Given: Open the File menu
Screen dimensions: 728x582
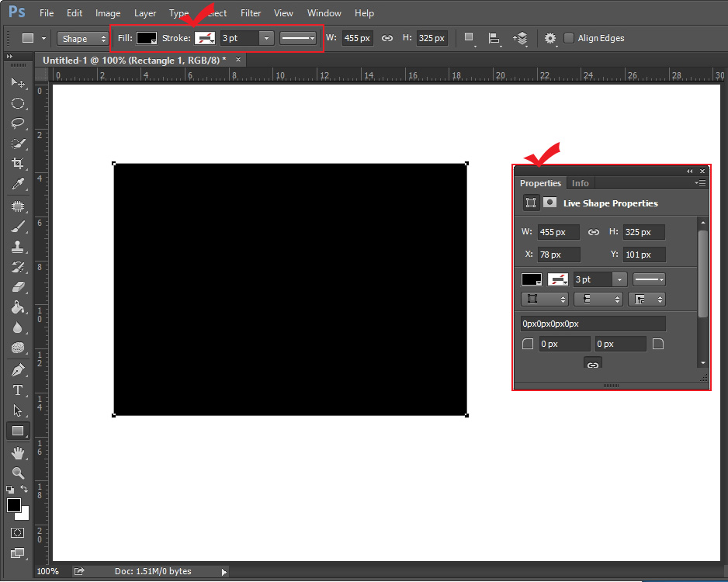Looking at the screenshot, I should click(47, 13).
